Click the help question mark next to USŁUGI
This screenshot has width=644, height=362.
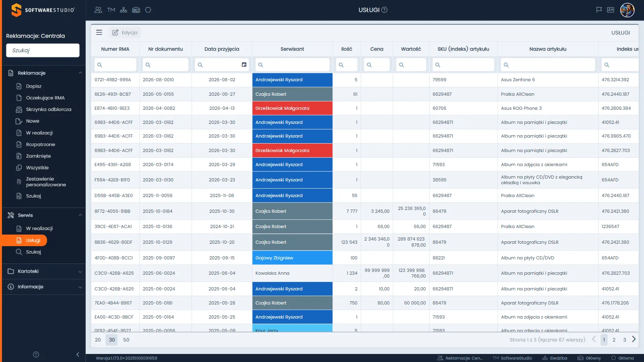pyautogui.click(x=384, y=10)
